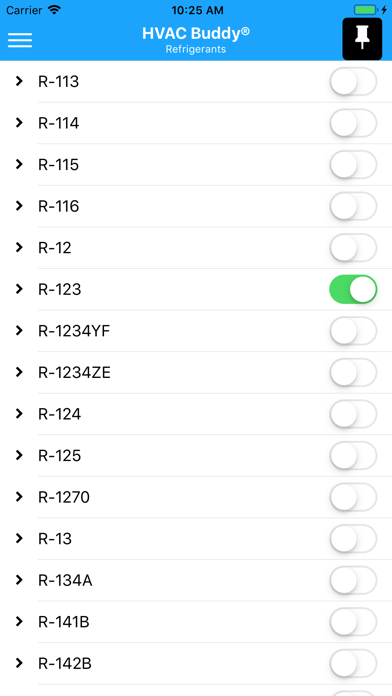Select the R-124 refrigerant label
The width and height of the screenshot is (392, 696).
[59, 414]
